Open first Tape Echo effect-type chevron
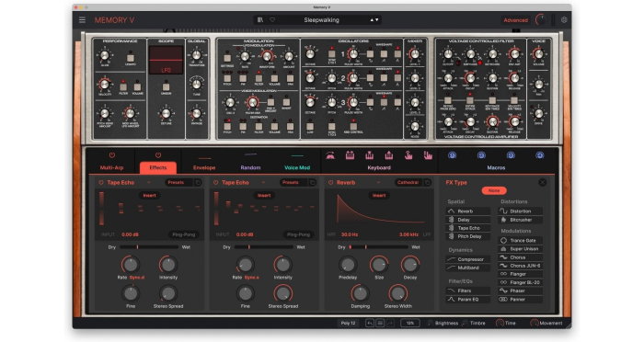Image resolution: width=644 pixels, height=342 pixels. pos(149,182)
